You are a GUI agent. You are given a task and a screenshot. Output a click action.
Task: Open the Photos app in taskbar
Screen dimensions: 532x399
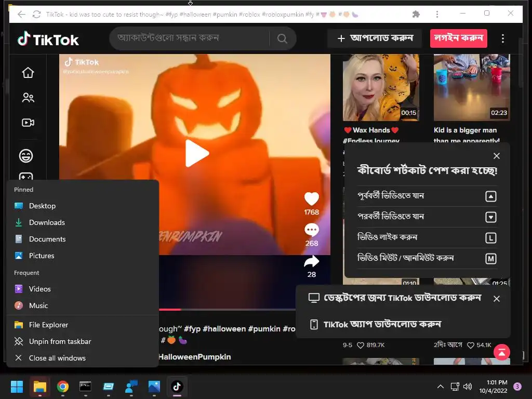pos(154,387)
